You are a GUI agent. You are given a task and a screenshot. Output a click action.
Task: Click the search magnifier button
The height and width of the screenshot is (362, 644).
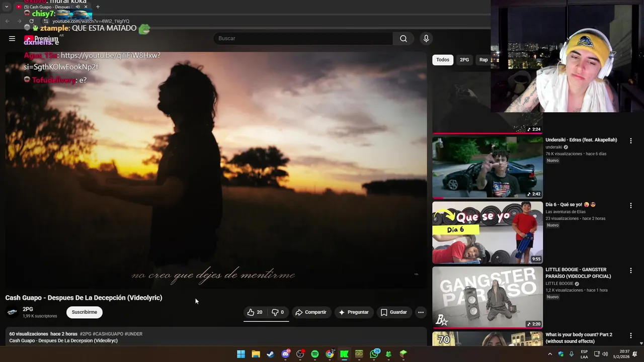click(404, 39)
